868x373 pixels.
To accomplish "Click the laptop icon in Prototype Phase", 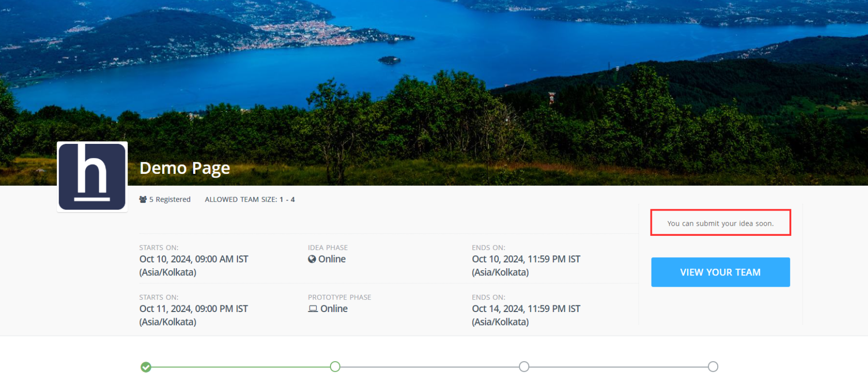I will click(313, 309).
